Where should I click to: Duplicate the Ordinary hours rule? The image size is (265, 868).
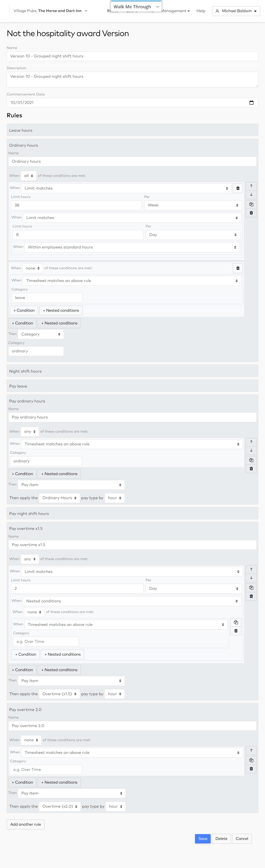[251, 204]
